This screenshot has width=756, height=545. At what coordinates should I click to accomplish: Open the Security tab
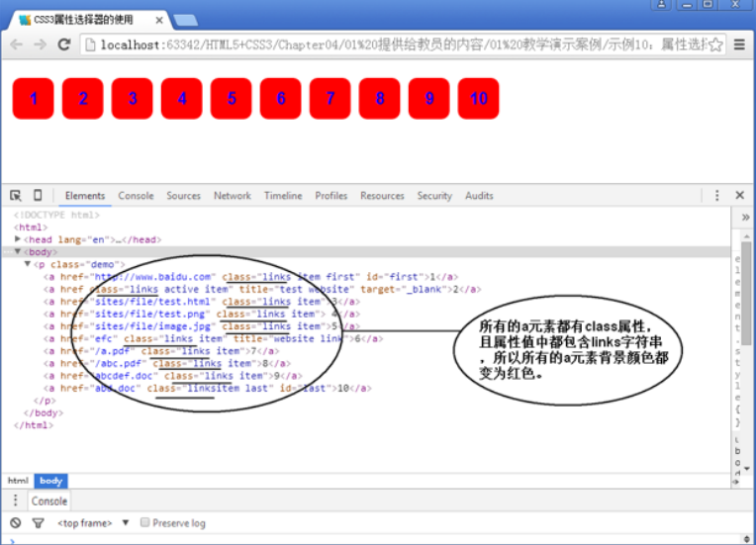pos(434,196)
